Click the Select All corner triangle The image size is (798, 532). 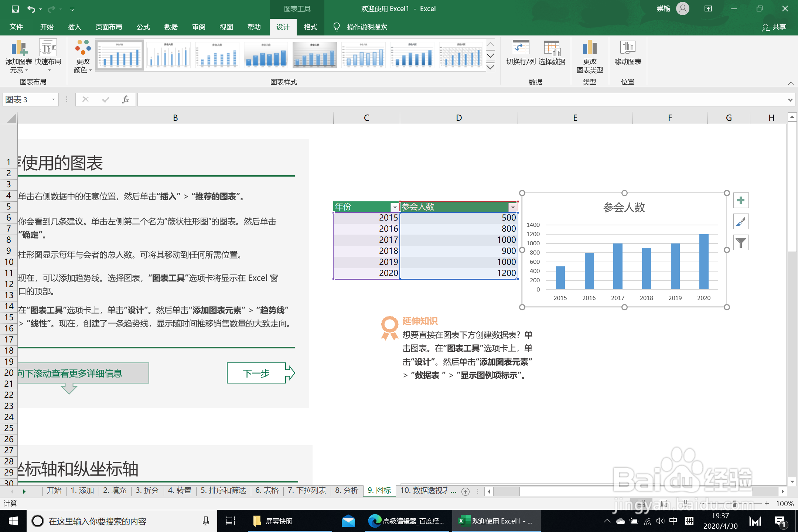(x=12, y=118)
